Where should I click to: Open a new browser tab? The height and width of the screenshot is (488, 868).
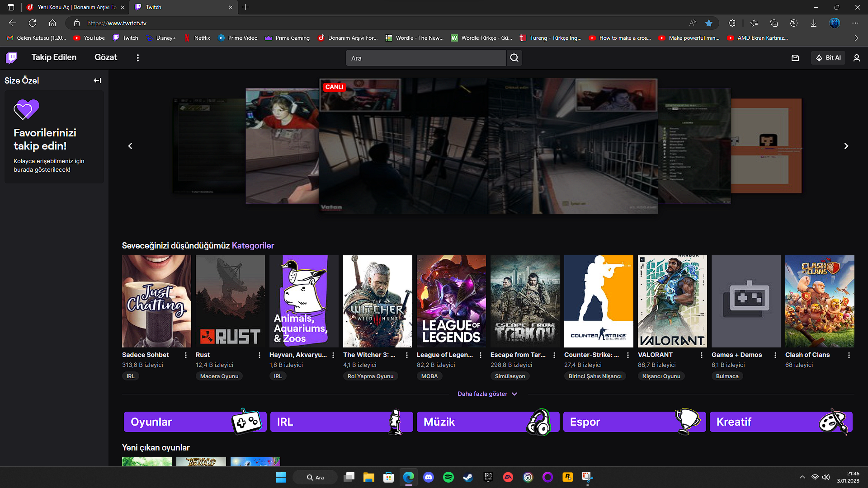[245, 7]
